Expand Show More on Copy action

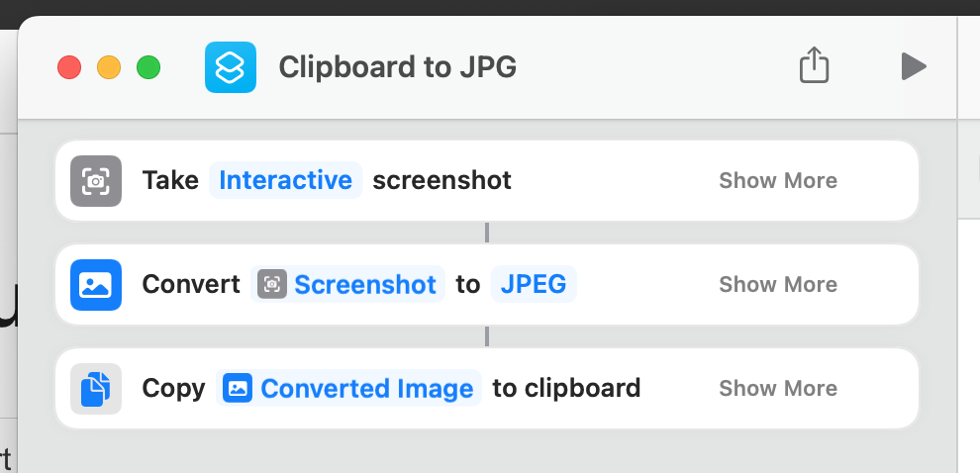778,388
